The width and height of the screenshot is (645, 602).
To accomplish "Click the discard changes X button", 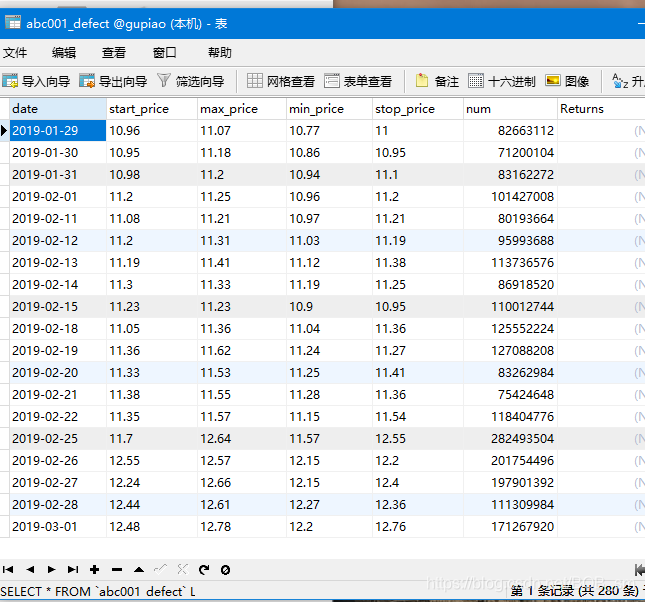I will point(182,569).
